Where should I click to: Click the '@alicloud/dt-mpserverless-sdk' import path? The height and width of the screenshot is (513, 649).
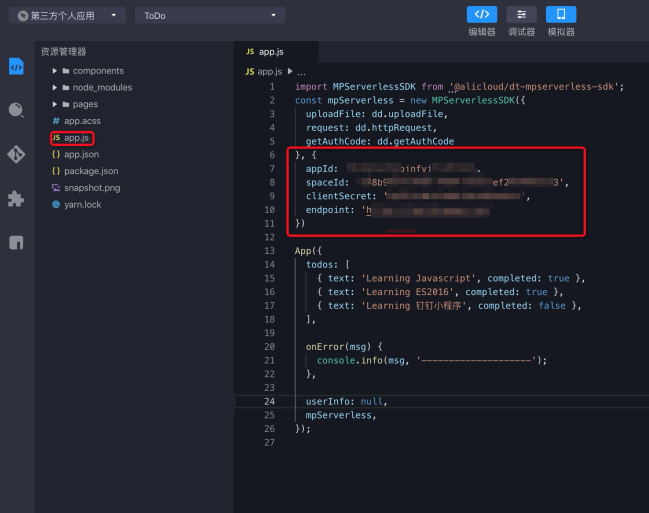point(534,87)
